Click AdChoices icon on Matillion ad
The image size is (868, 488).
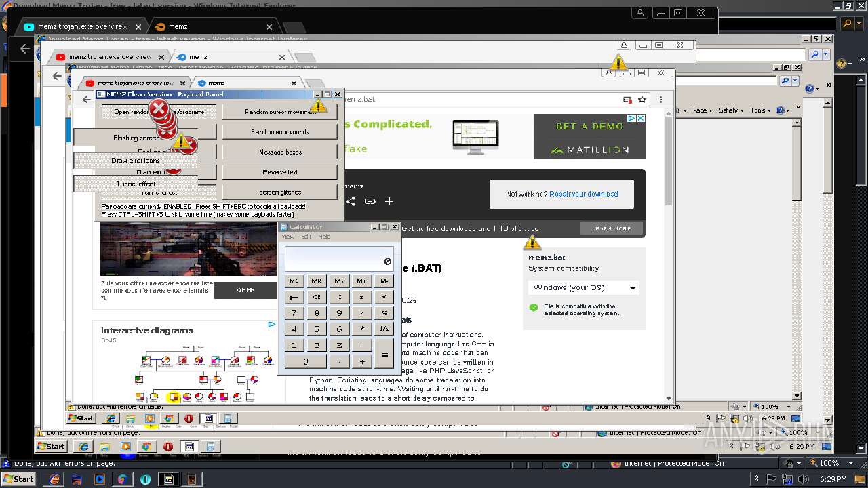631,118
